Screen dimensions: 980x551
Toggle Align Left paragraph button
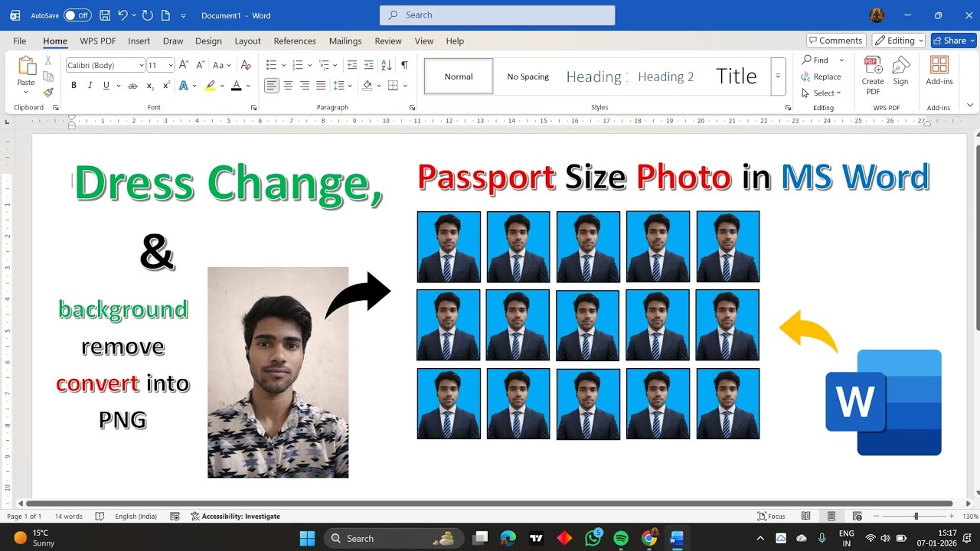click(272, 86)
